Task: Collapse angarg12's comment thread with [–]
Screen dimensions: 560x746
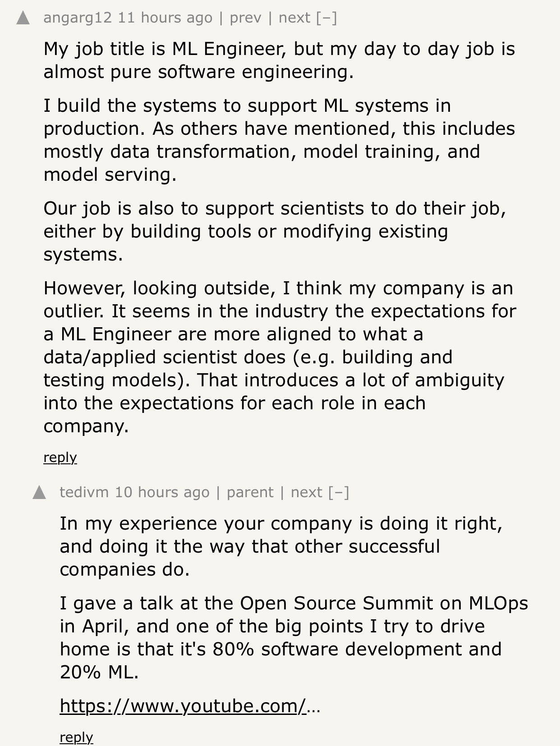Action: pyautogui.click(x=326, y=18)
